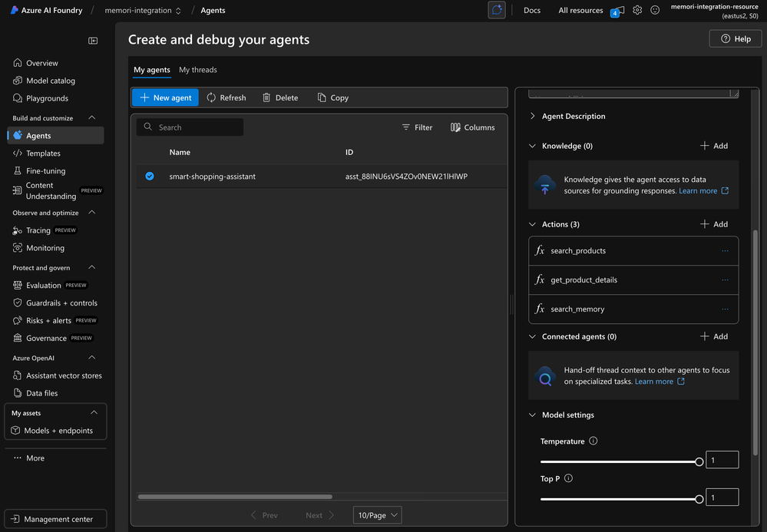
Task: Click the Top P slider handle
Action: 699,499
